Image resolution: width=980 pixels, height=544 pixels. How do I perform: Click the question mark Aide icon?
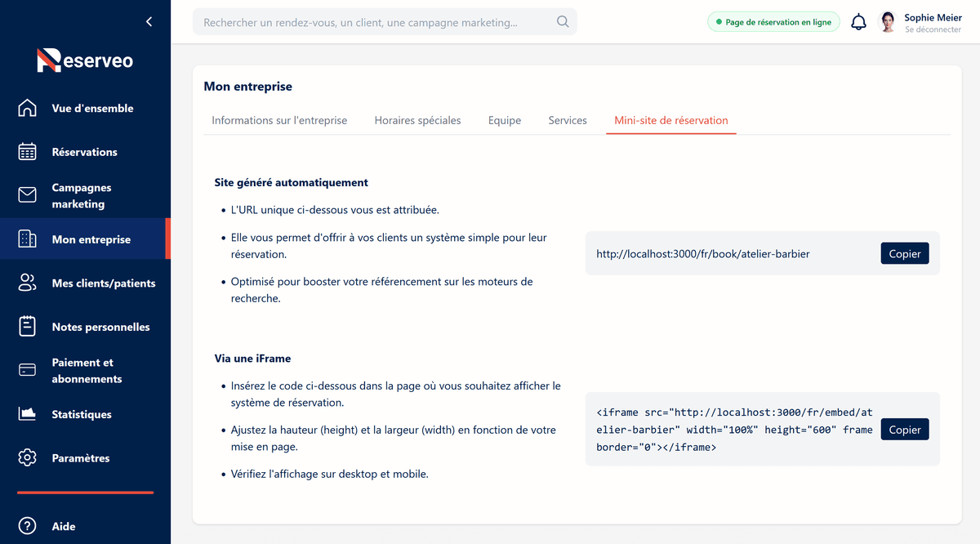click(x=27, y=526)
